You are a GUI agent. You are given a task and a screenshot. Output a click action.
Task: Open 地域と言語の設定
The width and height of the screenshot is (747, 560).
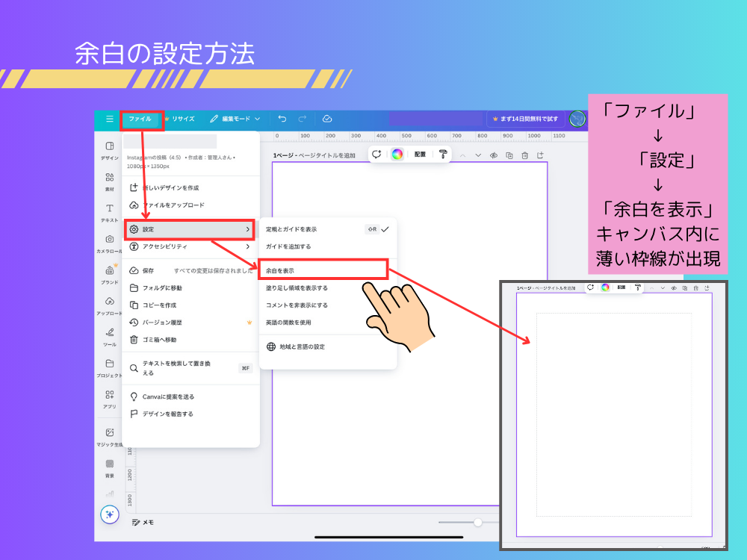pos(328,346)
